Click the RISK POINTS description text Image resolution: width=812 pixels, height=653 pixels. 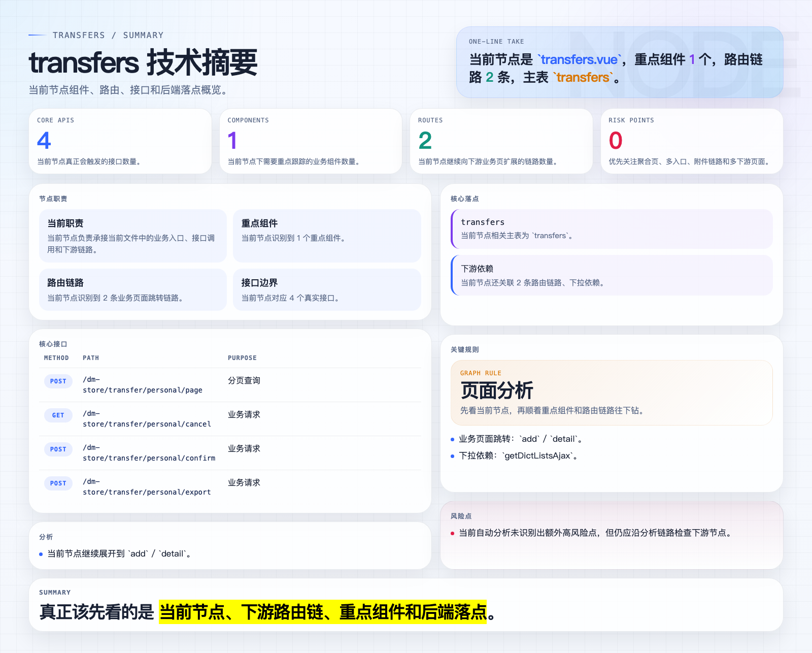(x=690, y=161)
